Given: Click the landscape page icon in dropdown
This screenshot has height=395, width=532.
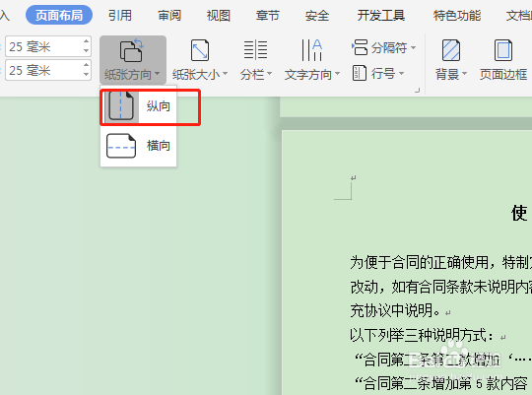Looking at the screenshot, I should [121, 146].
